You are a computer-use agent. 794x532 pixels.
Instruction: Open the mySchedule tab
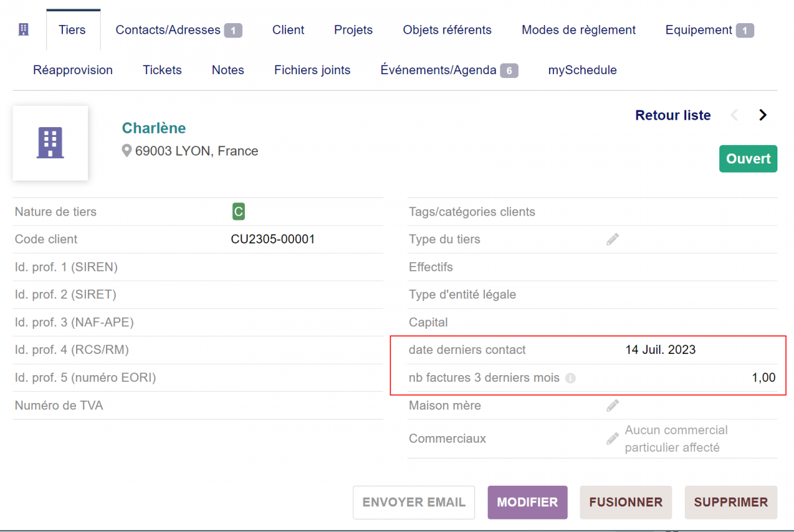pyautogui.click(x=582, y=70)
